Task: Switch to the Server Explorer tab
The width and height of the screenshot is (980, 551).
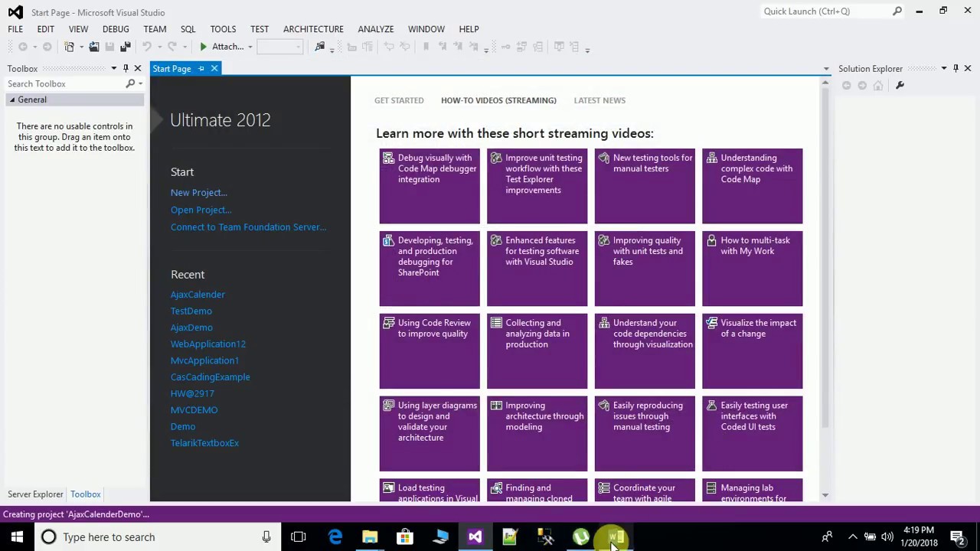Action: tap(35, 494)
